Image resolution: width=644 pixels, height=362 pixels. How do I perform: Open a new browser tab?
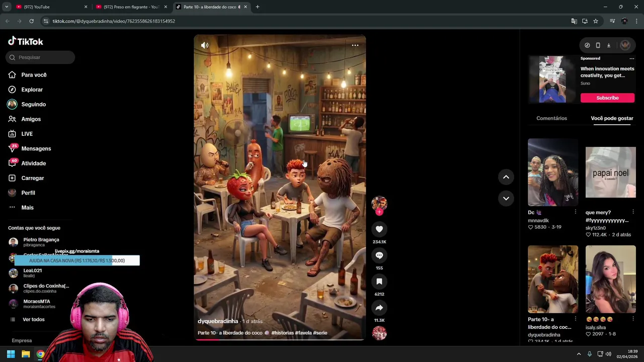pyautogui.click(x=257, y=7)
